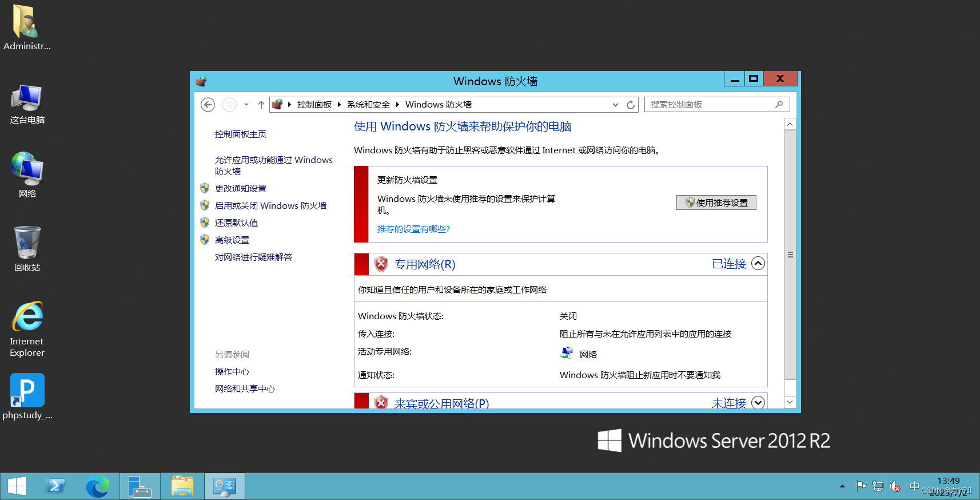Click the 中 input method indicator

coord(914,486)
